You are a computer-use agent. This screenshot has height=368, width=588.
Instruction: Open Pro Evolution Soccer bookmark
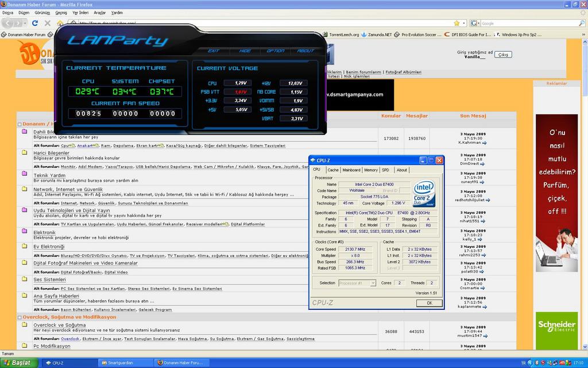point(418,34)
